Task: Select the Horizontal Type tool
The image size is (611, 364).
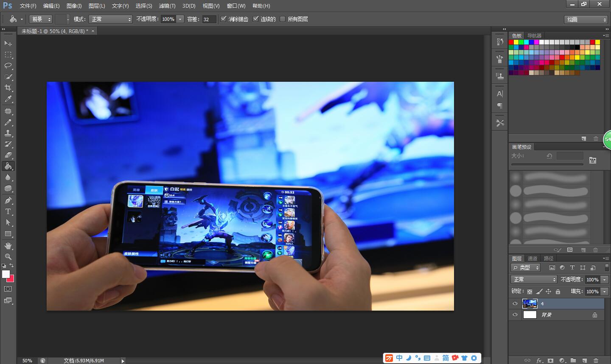Action: tap(8, 211)
